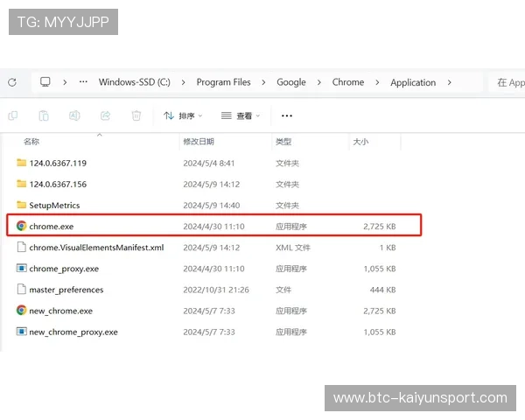Open the collapsed path ellipsis
This screenshot has height=420, width=525.
click(x=83, y=82)
